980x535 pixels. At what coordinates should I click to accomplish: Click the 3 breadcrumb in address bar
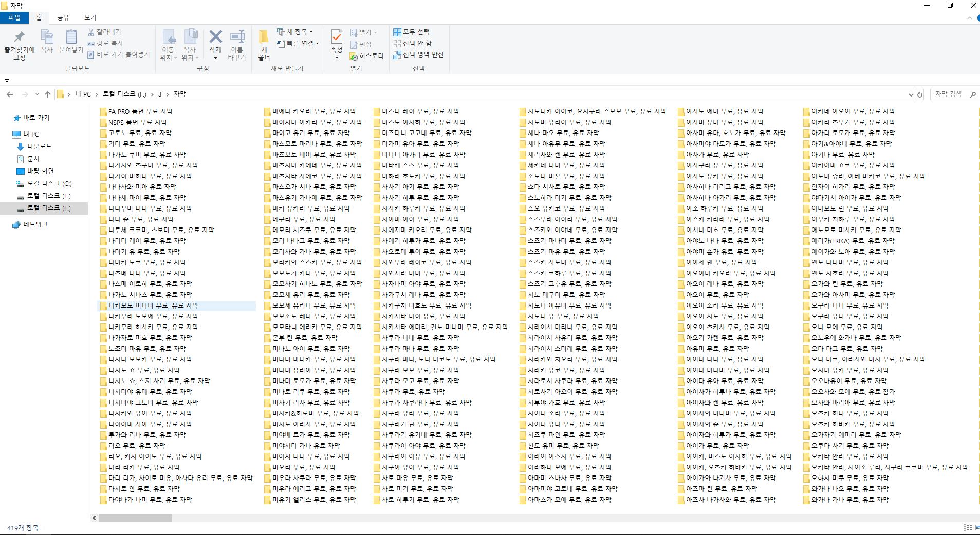tap(160, 94)
